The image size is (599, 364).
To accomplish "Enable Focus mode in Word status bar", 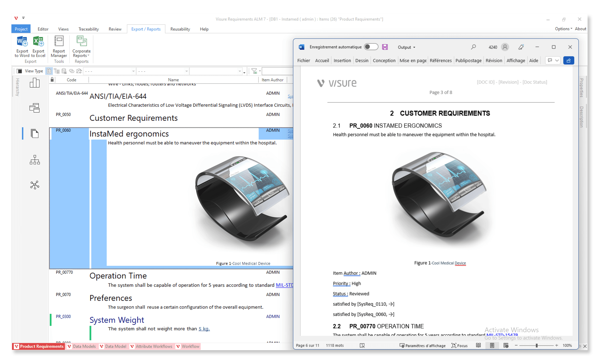I will pos(459,345).
